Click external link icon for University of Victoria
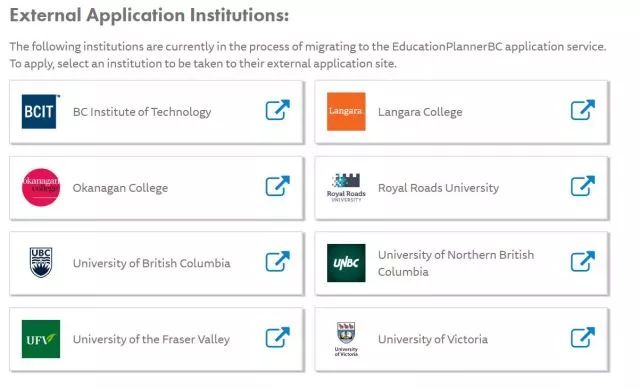 coord(583,338)
